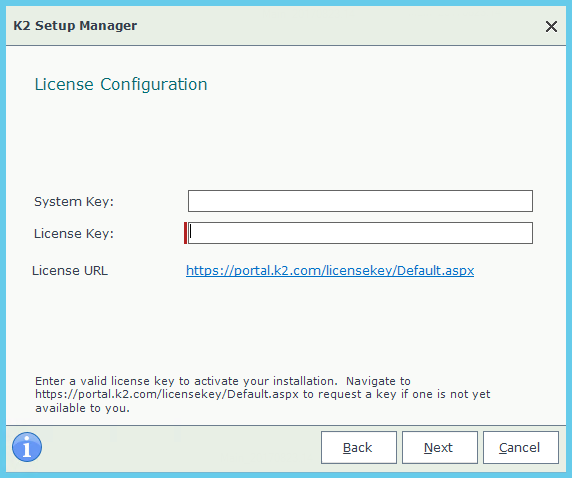Viewport: 572px width, 478px height.
Task: Click the license key instruction paragraph
Action: pyautogui.click(x=263, y=394)
